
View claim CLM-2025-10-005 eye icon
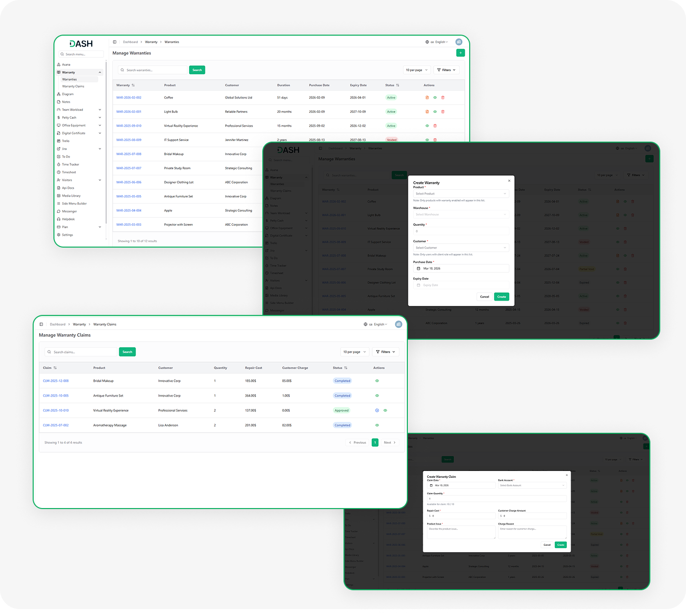coord(377,396)
